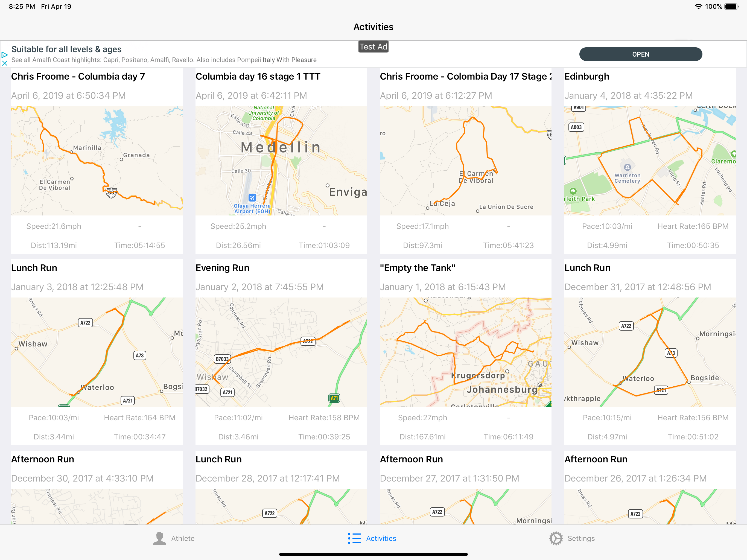Tap date April 6, 2019 at 6:42:11 PM
Screen dimensions: 747x560
tap(251, 96)
